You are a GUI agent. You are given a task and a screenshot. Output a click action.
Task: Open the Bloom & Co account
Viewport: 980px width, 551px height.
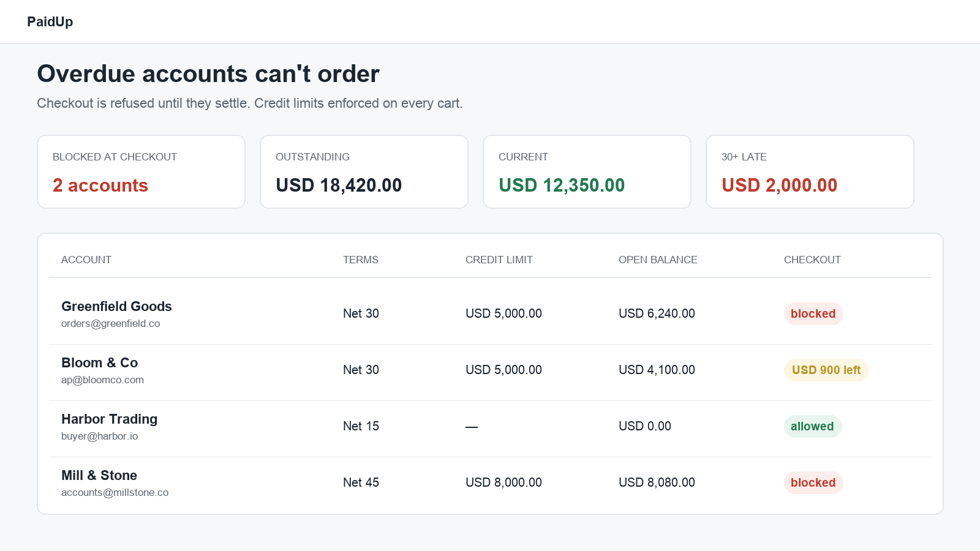tap(99, 362)
